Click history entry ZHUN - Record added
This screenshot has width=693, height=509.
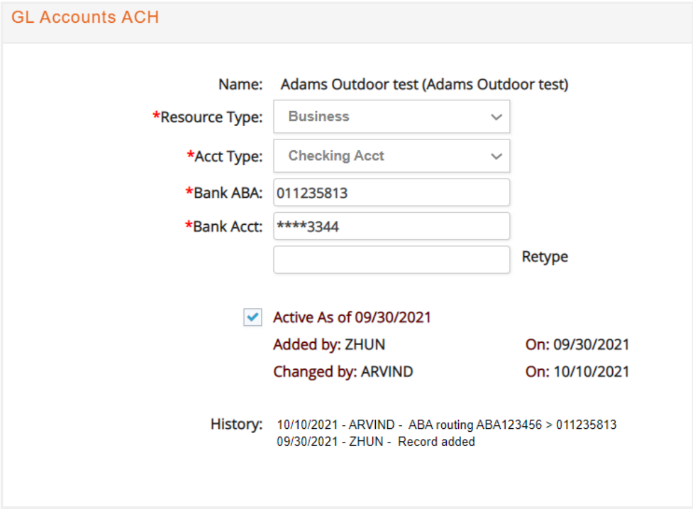click(x=376, y=441)
